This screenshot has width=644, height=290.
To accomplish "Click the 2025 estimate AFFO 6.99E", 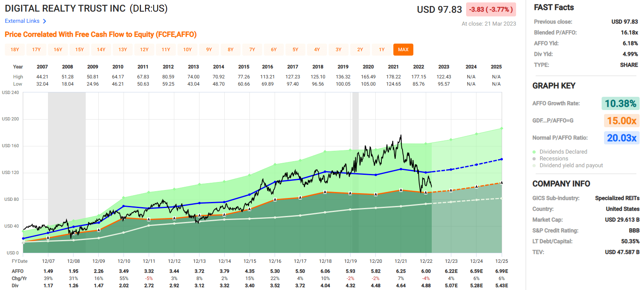I will click(501, 271).
